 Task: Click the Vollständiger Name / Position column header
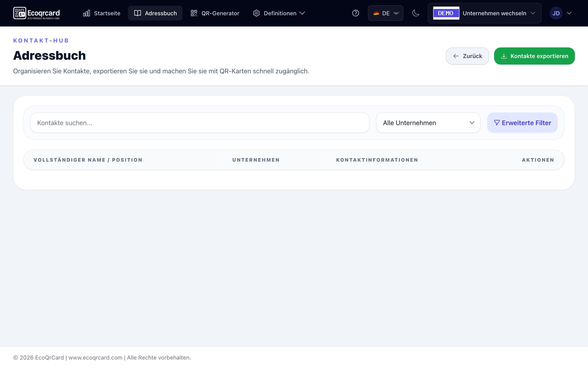click(x=88, y=160)
